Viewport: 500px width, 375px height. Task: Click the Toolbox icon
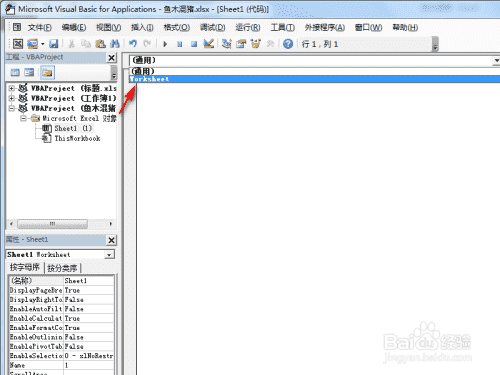(270, 44)
